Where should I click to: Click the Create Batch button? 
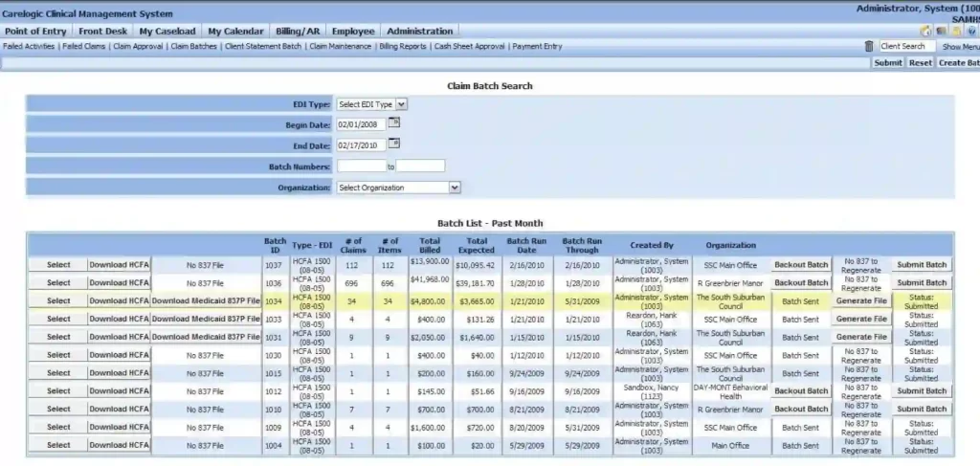(958, 63)
